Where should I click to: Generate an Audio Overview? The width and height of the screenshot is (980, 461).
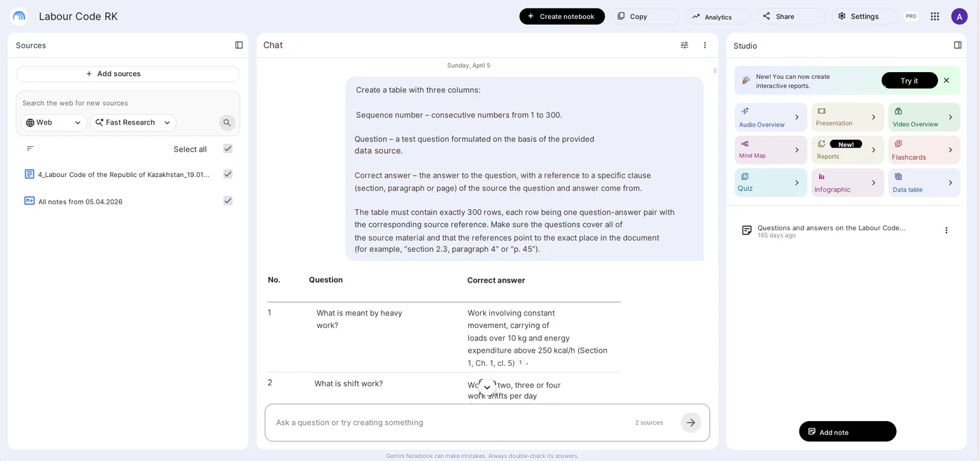click(x=770, y=117)
